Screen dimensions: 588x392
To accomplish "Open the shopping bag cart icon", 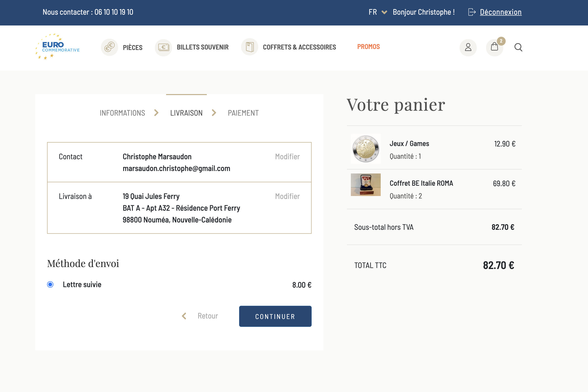I will coord(494,47).
